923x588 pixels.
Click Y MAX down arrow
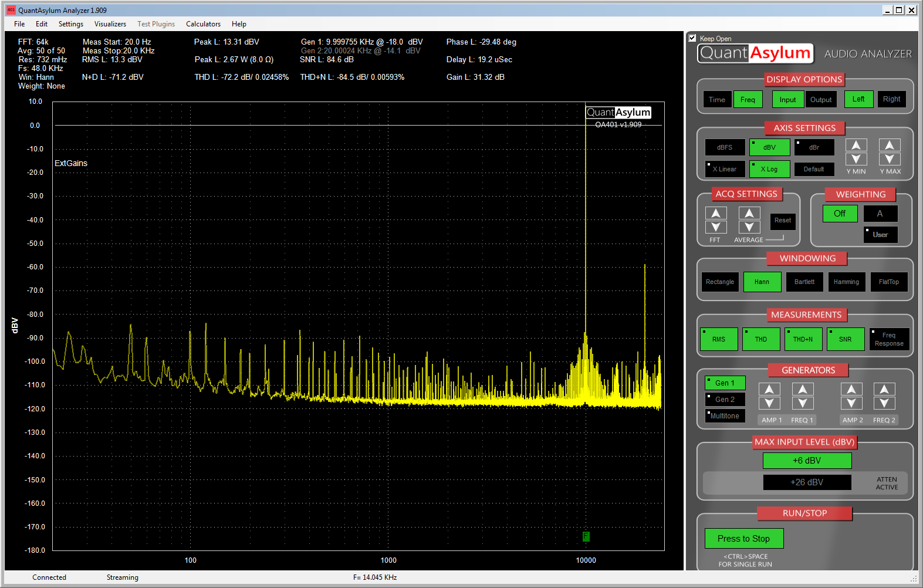[890, 159]
